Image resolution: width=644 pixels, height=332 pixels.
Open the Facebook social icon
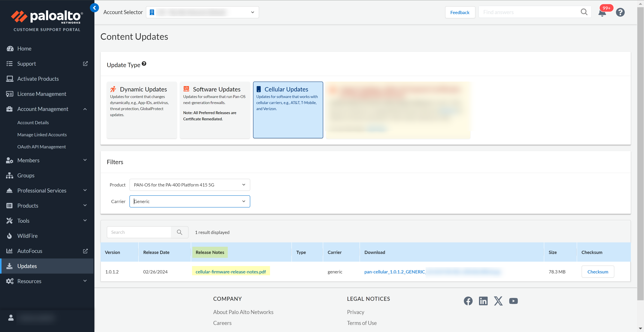pyautogui.click(x=468, y=301)
